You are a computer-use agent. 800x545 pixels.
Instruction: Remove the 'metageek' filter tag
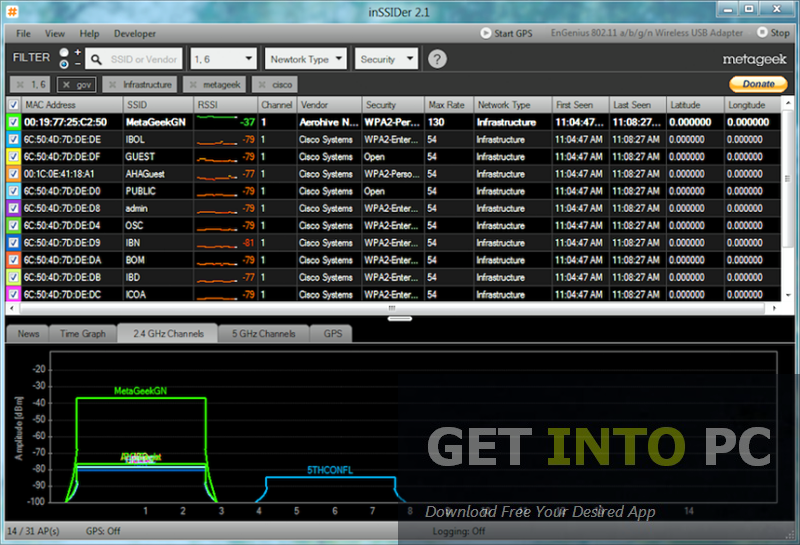tap(194, 85)
